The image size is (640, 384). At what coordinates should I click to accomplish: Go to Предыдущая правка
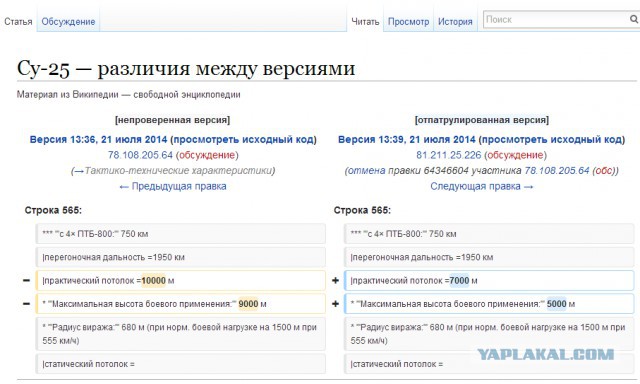173,186
